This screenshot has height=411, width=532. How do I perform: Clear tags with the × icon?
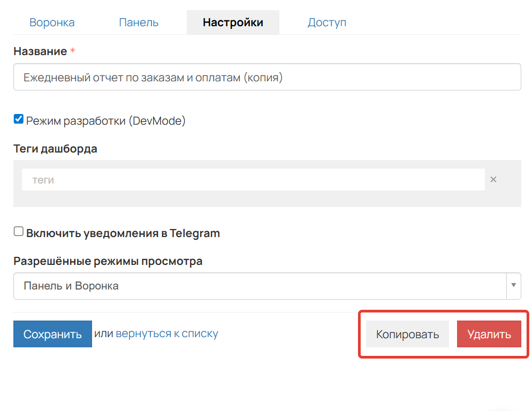coord(493,180)
